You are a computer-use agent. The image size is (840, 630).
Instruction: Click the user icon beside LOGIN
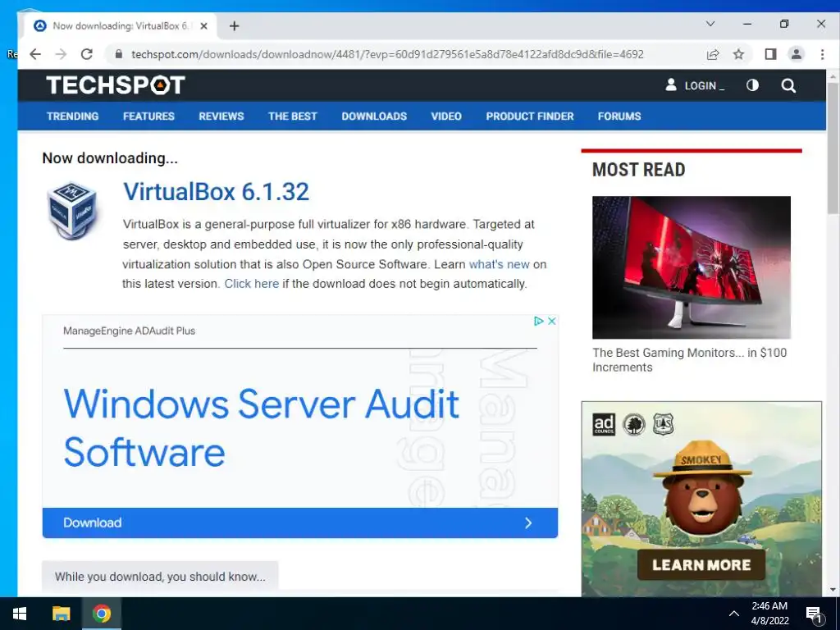671,85
